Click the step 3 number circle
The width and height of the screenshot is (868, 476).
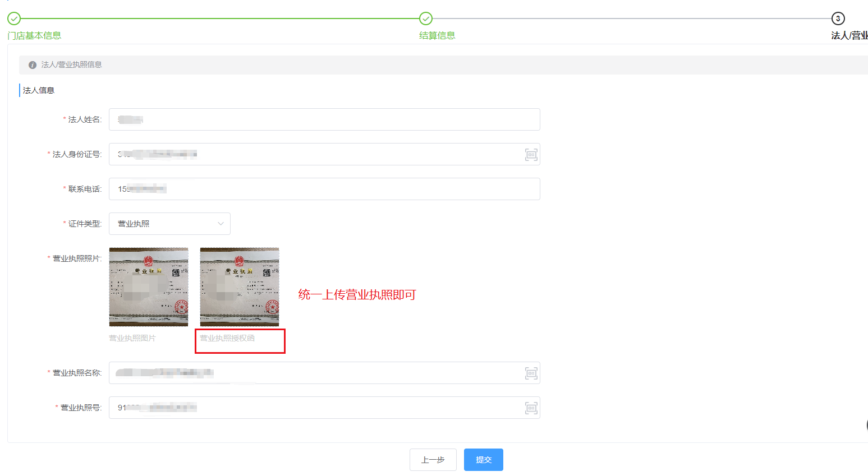click(x=838, y=19)
